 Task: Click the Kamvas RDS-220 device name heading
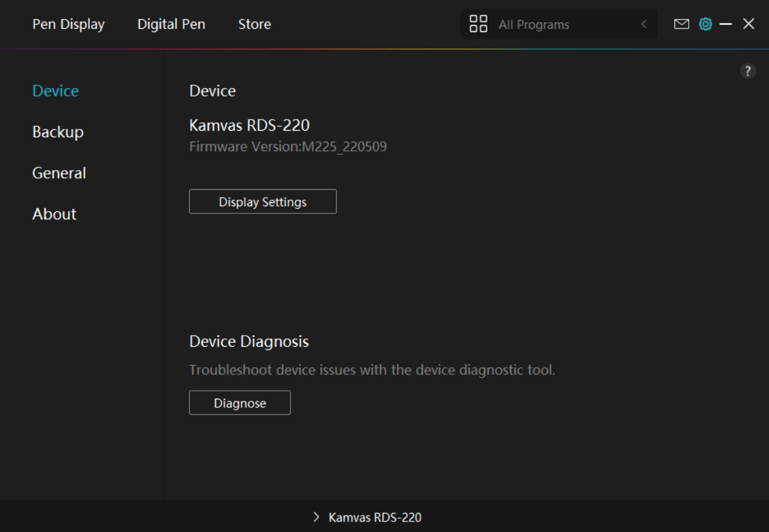click(x=249, y=125)
